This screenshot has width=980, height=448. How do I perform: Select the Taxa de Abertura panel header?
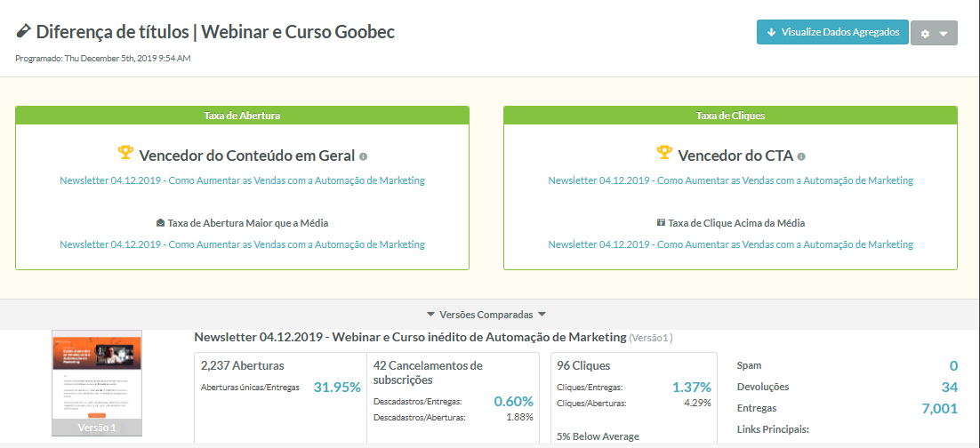(243, 116)
